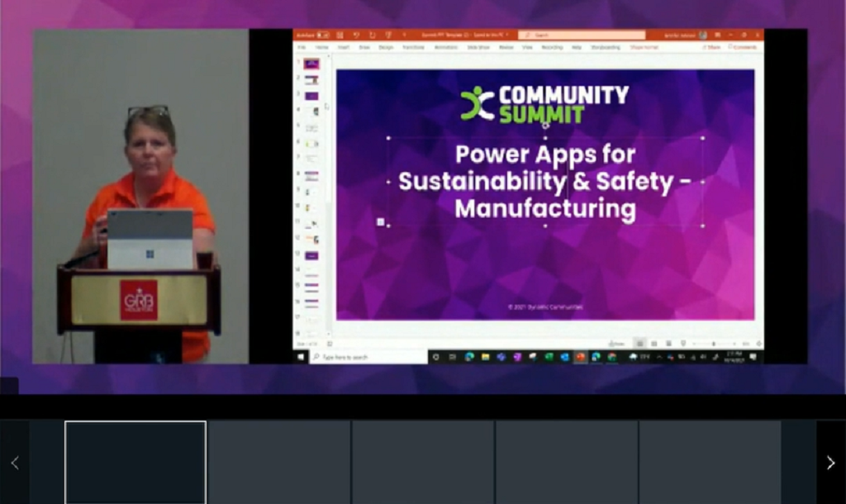Click the Redo icon in Quick Access Toolbar
Viewport: 846px width, 504px height.
(371, 36)
